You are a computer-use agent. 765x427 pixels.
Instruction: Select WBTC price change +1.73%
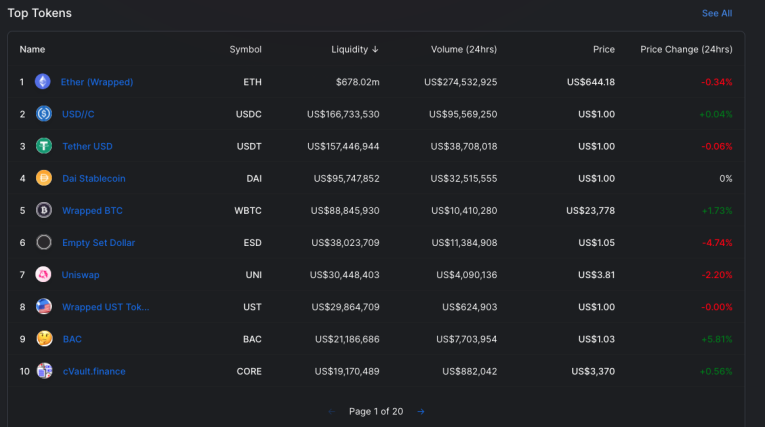(x=717, y=211)
